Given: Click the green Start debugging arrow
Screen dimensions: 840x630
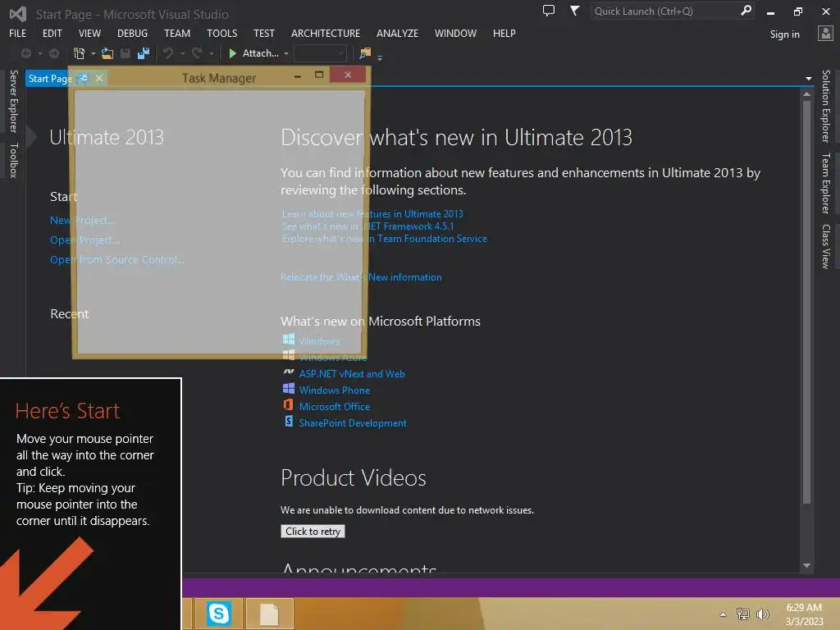Looking at the screenshot, I should coord(232,53).
